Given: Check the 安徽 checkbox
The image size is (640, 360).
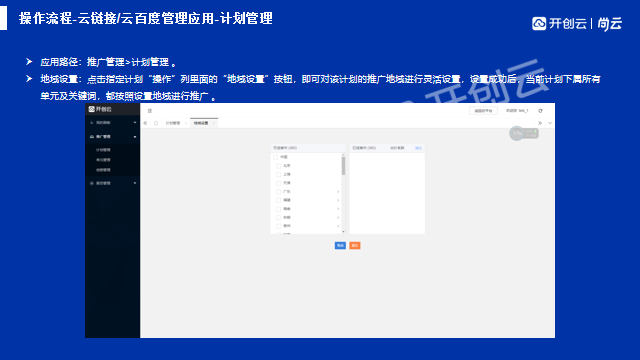Looking at the screenshot, I should 279,217.
